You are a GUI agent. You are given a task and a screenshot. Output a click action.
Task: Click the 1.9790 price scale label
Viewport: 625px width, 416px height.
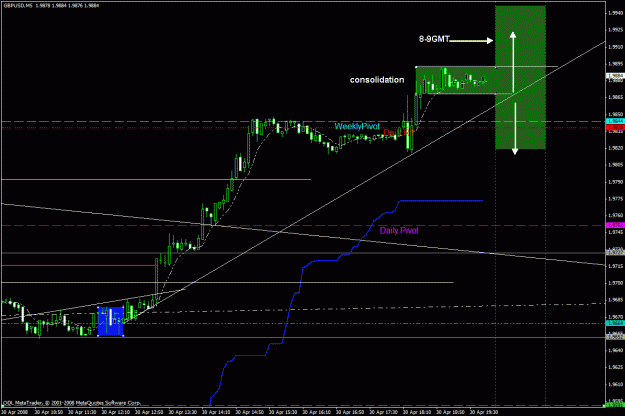615,182
